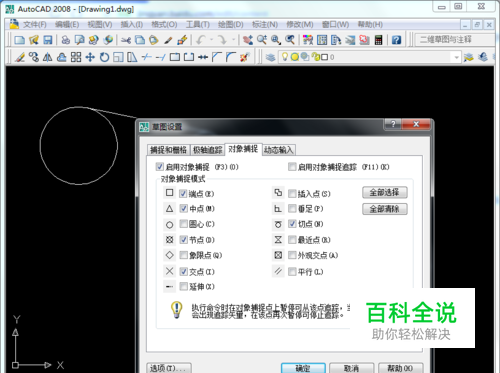Image resolution: width=500 pixels, height=373 pixels.
Task: Uncheck the 切点(N) checkbox
Action: [292, 224]
